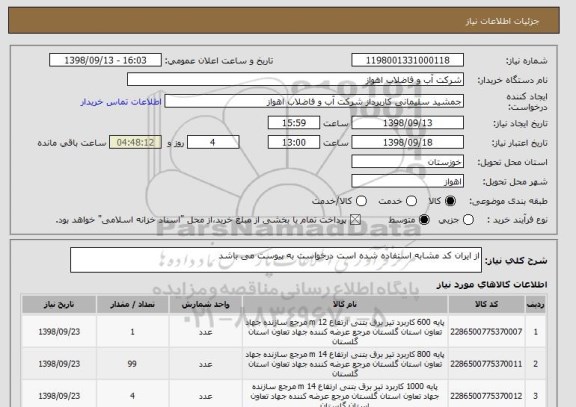The height and width of the screenshot is (407, 576).
Task: Click the requester field جمشید سلیمانی
Action: click(314, 101)
